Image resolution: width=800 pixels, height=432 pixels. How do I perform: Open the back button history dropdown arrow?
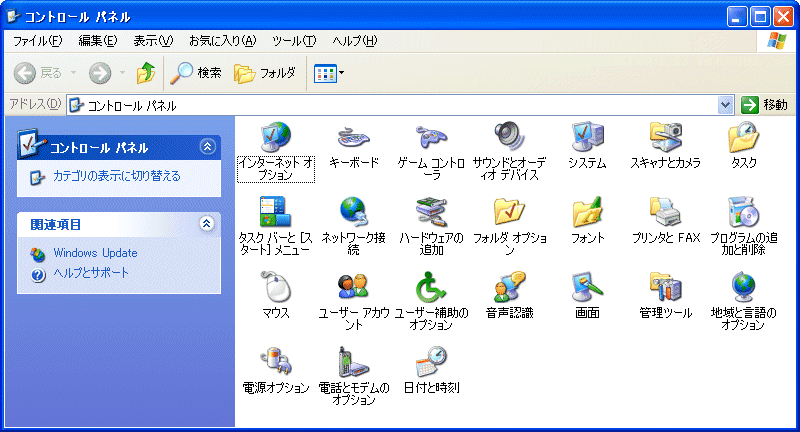pos(73,73)
